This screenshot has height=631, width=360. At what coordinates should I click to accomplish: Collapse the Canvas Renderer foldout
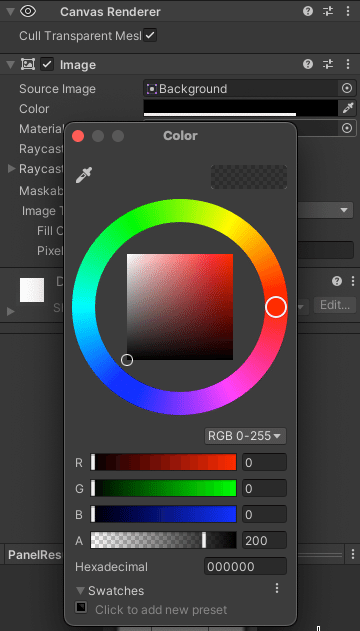[10, 11]
